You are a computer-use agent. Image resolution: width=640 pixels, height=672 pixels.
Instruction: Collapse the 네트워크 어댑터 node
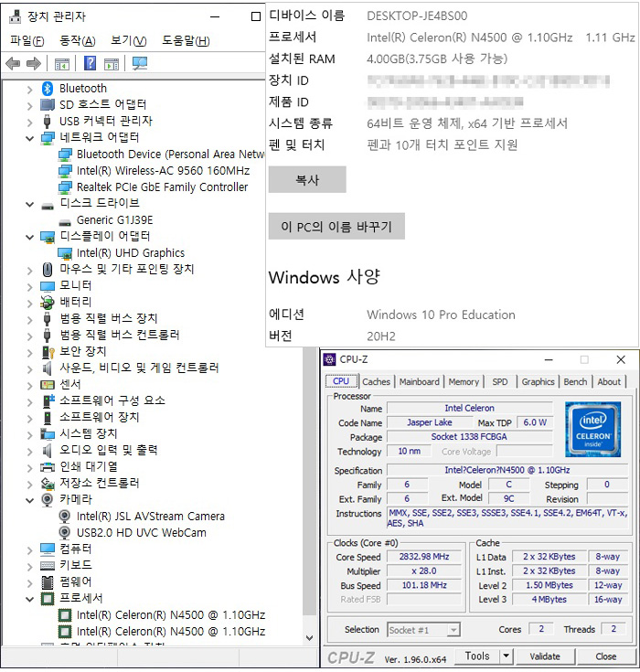29,138
